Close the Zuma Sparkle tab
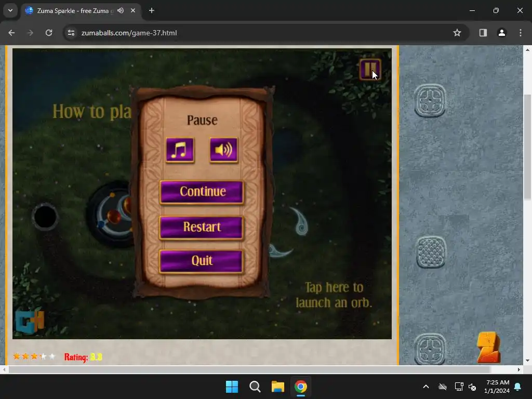This screenshot has height=399, width=532. [x=133, y=10]
